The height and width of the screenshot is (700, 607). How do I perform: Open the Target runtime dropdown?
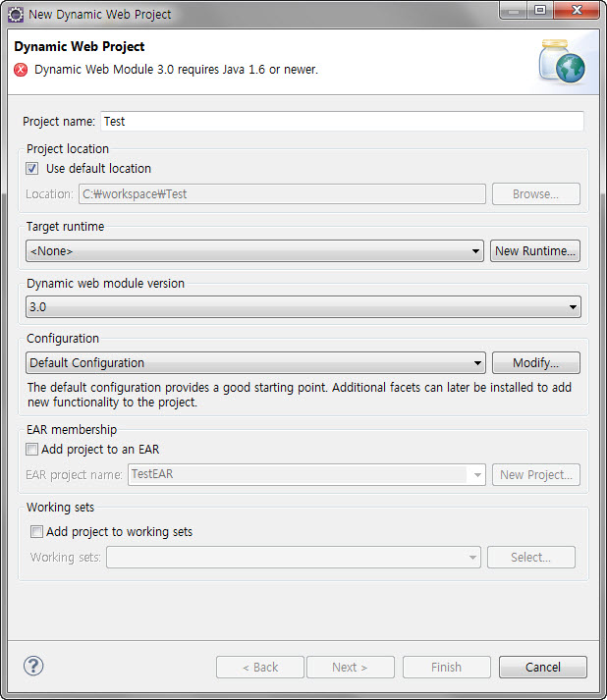pyautogui.click(x=254, y=251)
